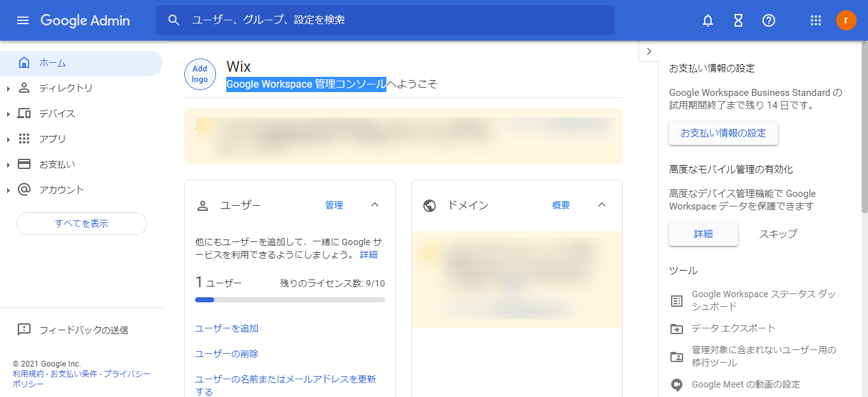Open the 概要 link in ドメイン card
The image size is (868, 397).
561,205
